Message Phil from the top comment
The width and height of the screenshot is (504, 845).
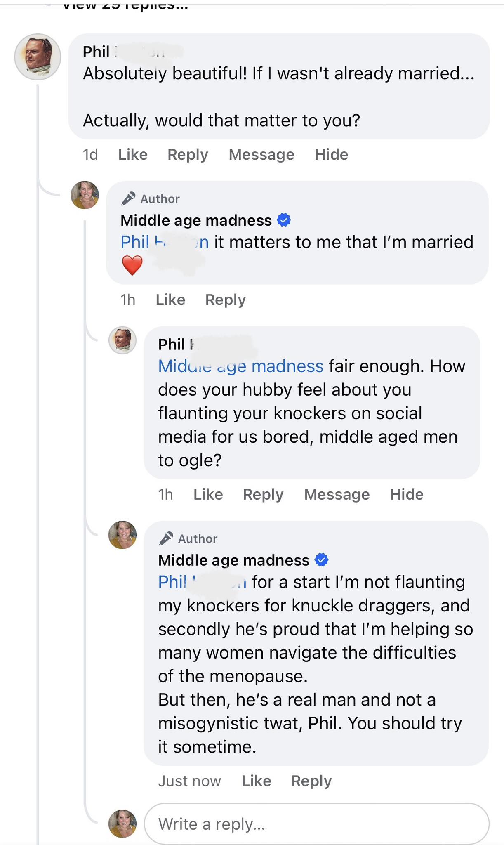click(x=261, y=154)
